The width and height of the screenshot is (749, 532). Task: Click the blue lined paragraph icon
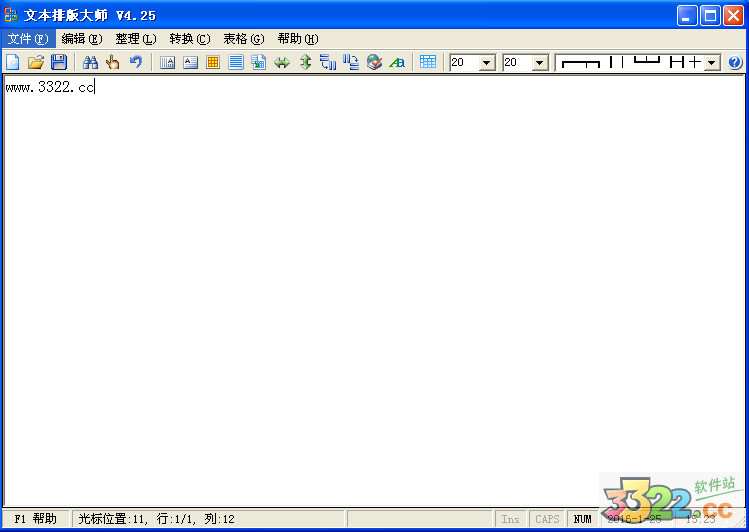236,62
